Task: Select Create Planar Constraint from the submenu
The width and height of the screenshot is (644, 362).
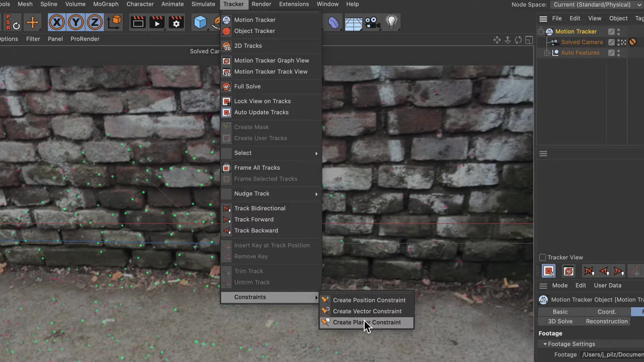Action: click(367, 322)
